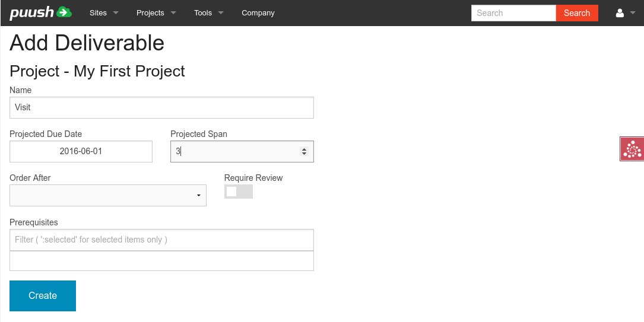Click the red Search button
The height and width of the screenshot is (322, 644).
click(576, 13)
